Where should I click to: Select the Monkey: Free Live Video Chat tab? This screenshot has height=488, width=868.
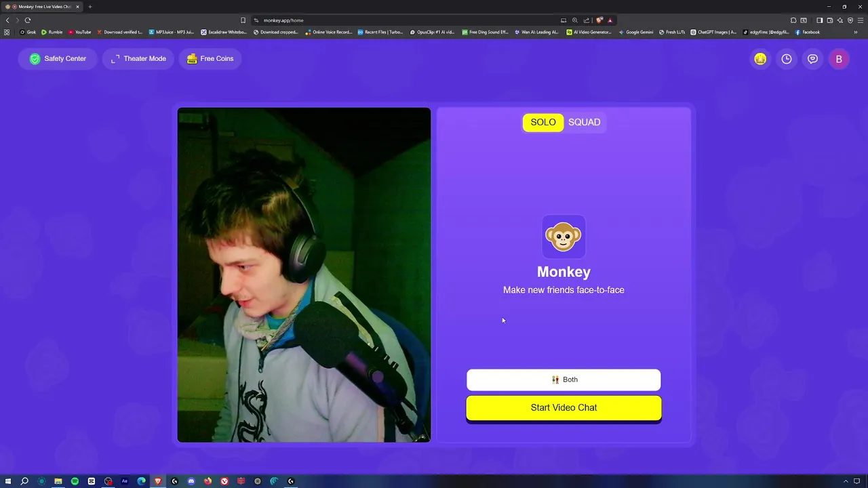42,7
